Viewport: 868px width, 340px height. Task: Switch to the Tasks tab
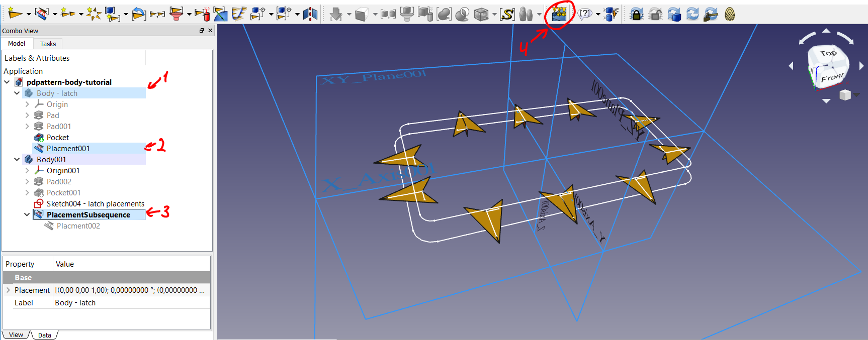click(x=48, y=44)
